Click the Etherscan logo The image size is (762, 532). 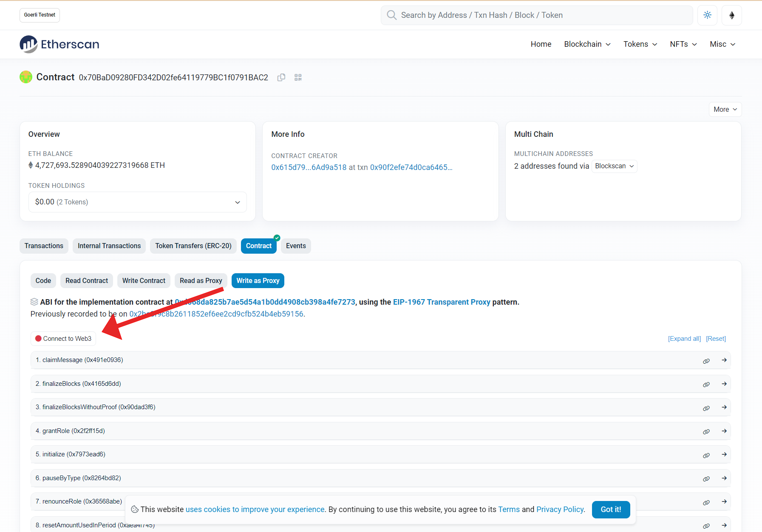59,44
